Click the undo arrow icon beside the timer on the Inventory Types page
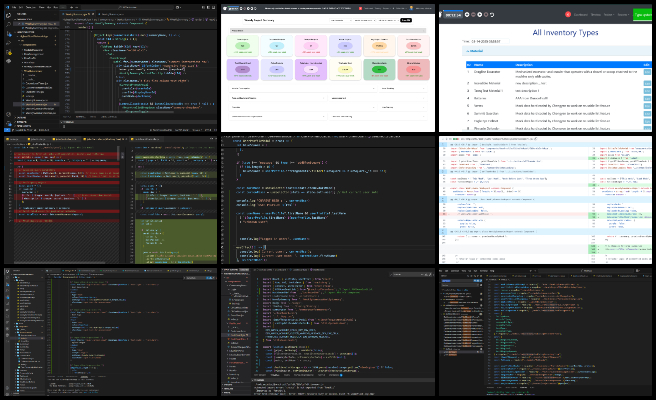 [492, 15]
